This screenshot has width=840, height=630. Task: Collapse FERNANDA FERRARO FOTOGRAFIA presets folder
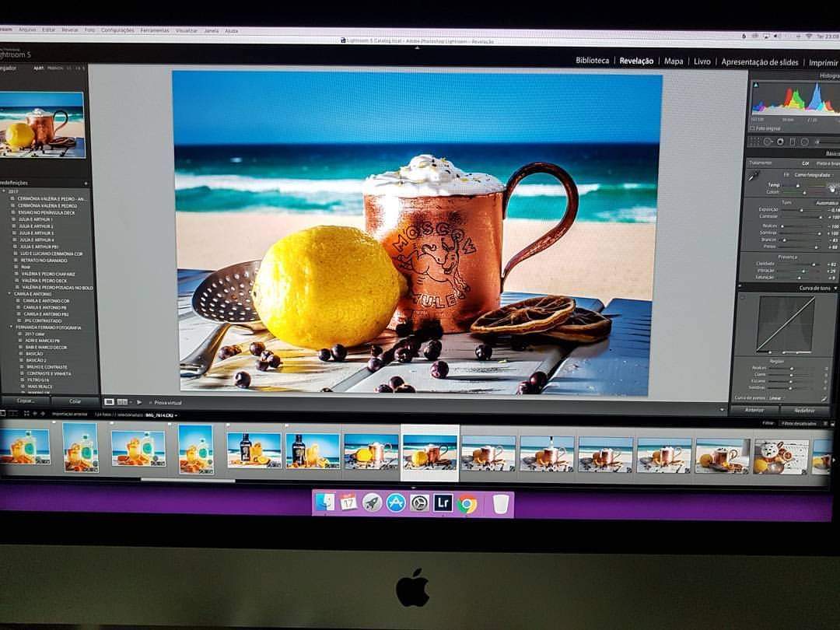[x=11, y=327]
